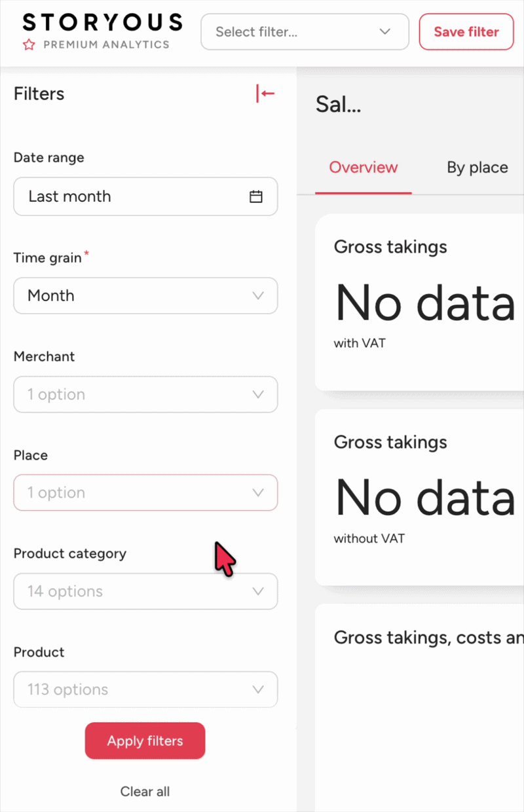Open the Time grain Month selector

point(145,296)
